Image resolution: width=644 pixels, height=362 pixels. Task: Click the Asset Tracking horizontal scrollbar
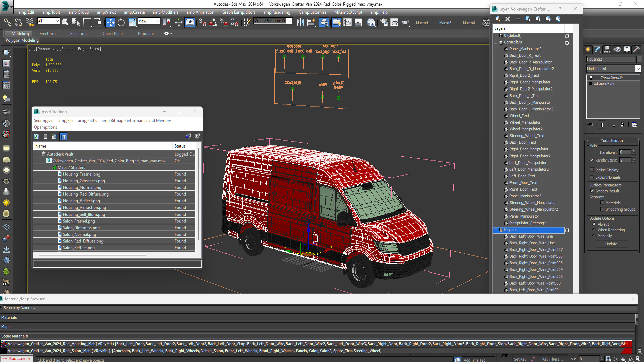93,255
